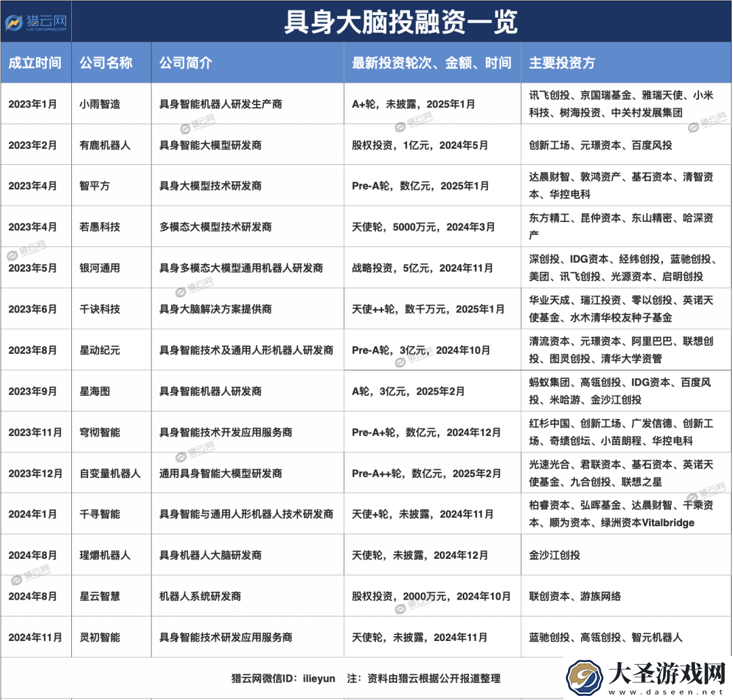733x700 pixels.
Task: Click company name 千寻智能
Action: tap(100, 514)
